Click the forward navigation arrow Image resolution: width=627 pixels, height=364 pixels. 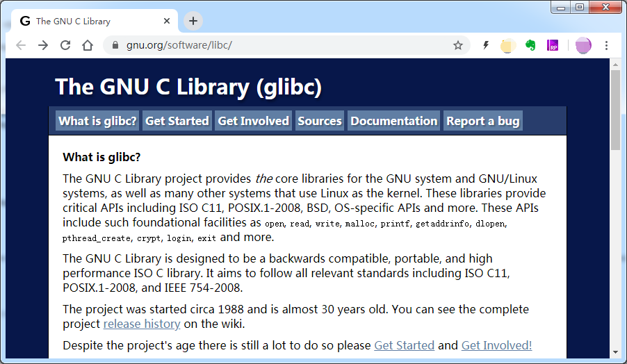click(x=43, y=45)
